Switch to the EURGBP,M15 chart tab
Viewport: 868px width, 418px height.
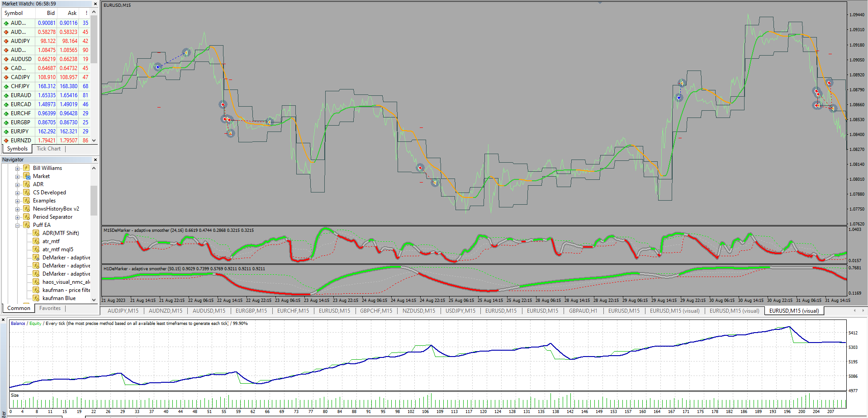pyautogui.click(x=251, y=311)
